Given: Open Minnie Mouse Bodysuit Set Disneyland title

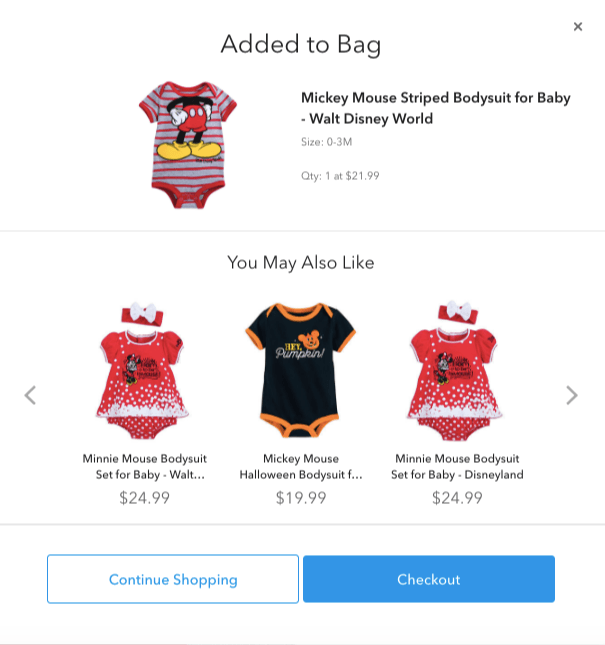Looking at the screenshot, I should [457, 466].
